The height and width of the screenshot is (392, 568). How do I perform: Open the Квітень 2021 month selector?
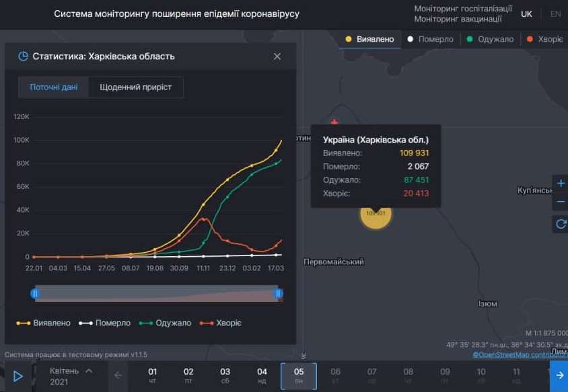coord(64,375)
